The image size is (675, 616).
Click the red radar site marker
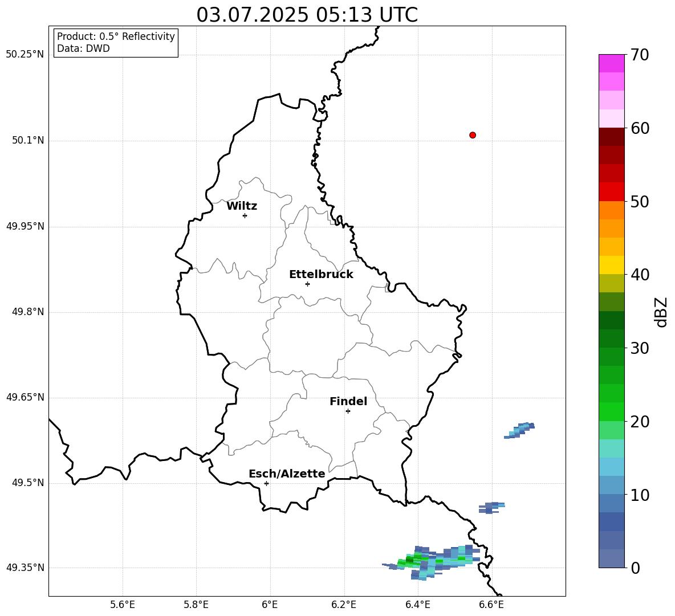point(472,135)
